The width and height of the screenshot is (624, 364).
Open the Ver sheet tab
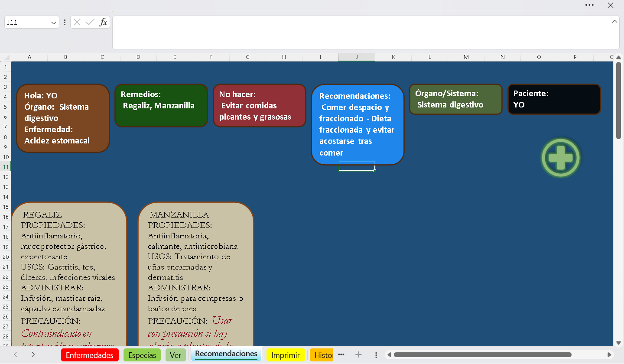click(x=175, y=355)
